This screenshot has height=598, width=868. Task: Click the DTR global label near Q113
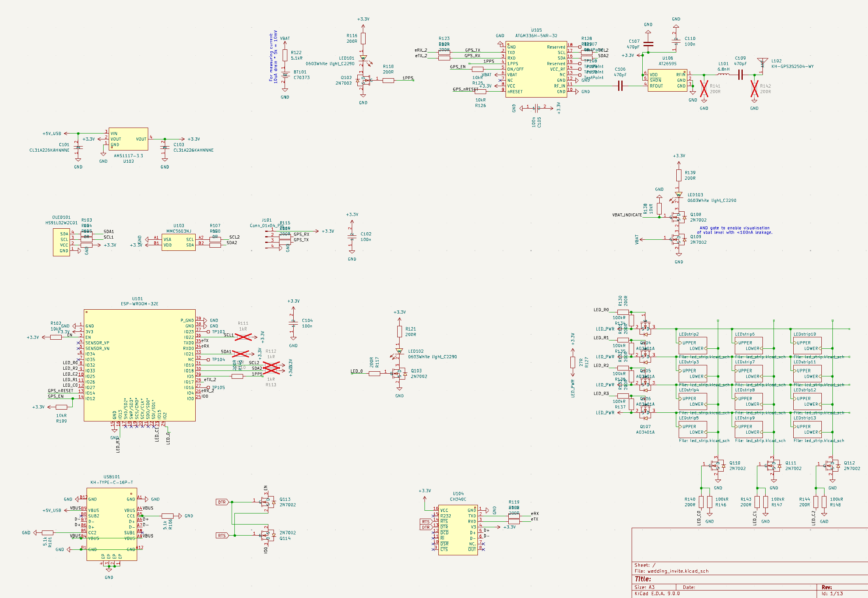tap(222, 502)
